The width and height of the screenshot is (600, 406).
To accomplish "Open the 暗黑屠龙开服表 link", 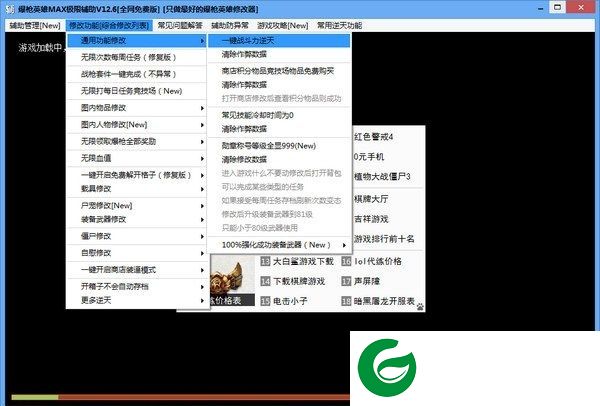I will (x=384, y=301).
